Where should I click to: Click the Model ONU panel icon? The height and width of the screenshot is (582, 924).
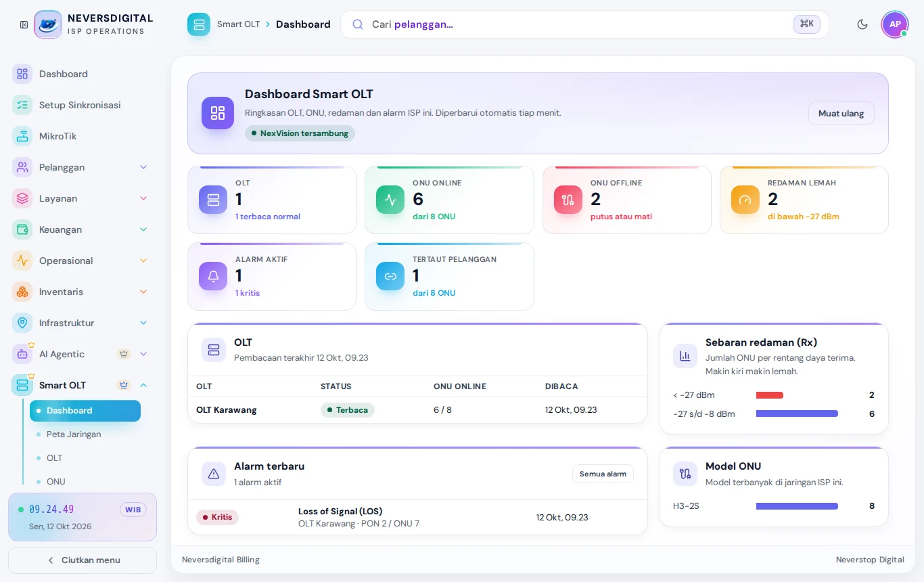685,474
